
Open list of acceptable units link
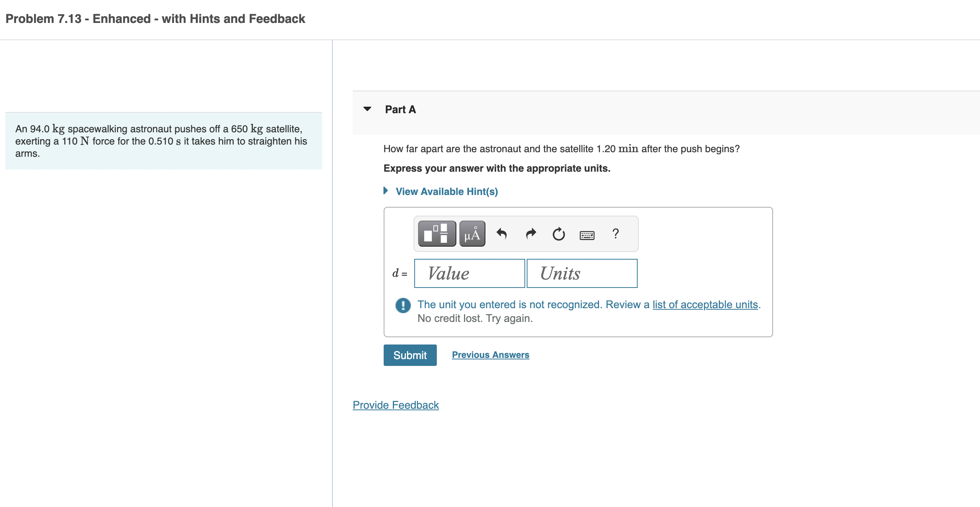point(705,304)
